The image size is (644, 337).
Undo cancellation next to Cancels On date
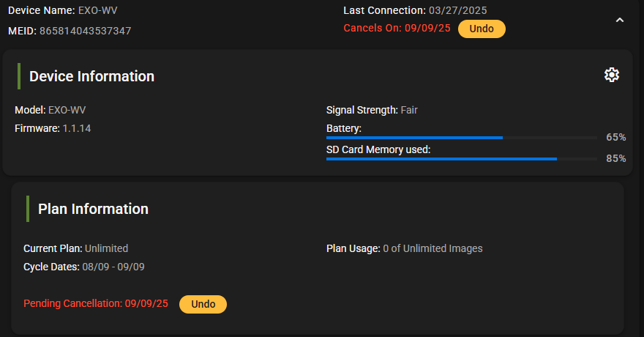point(482,29)
